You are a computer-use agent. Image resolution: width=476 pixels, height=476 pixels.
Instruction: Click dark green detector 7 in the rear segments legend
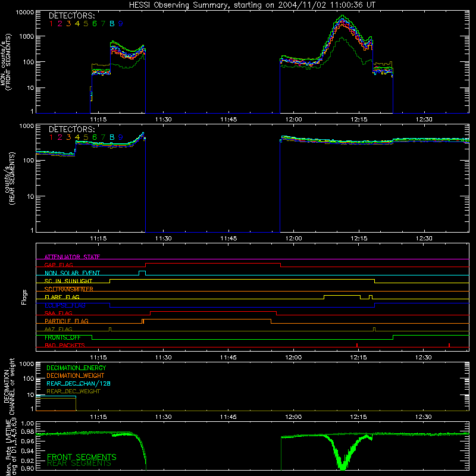(x=103, y=137)
